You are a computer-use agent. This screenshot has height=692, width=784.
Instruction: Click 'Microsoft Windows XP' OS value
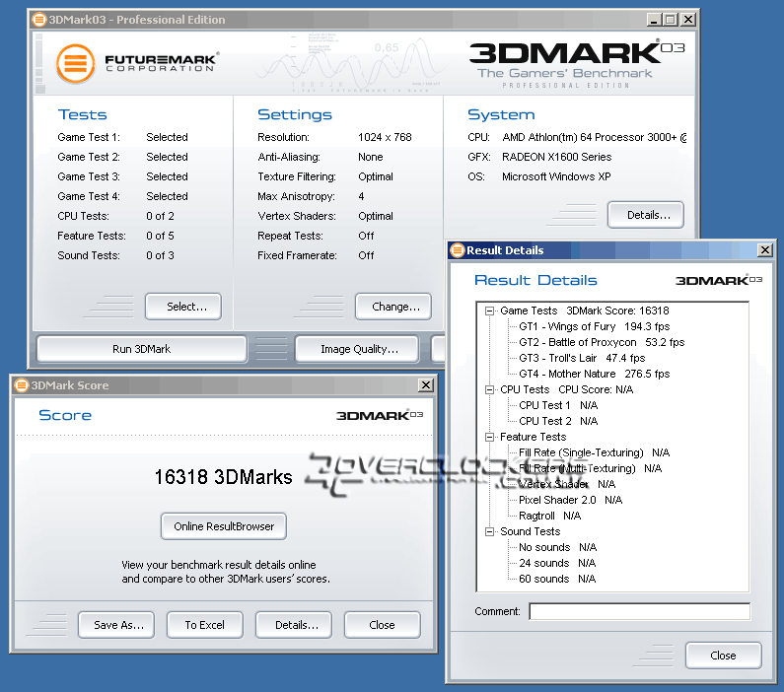coord(556,176)
